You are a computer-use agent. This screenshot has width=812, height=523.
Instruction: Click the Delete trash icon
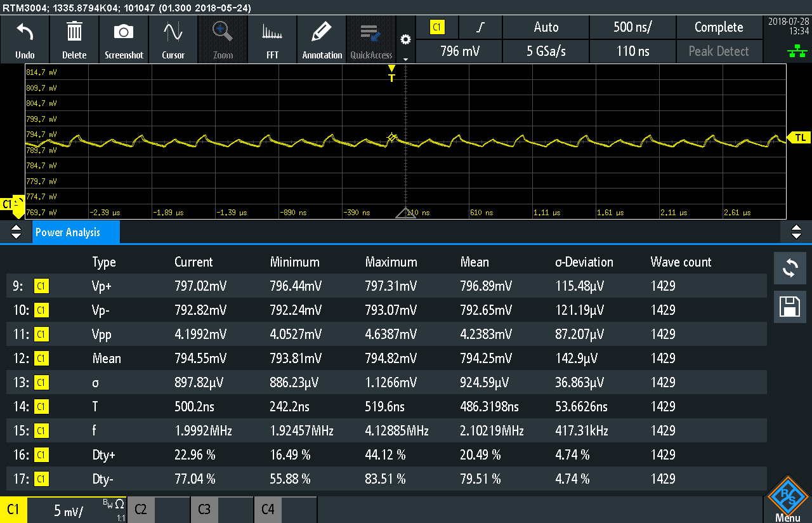(74, 32)
